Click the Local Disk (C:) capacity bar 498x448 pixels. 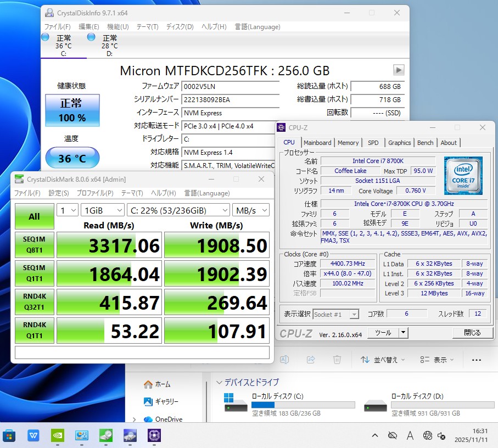(303, 405)
